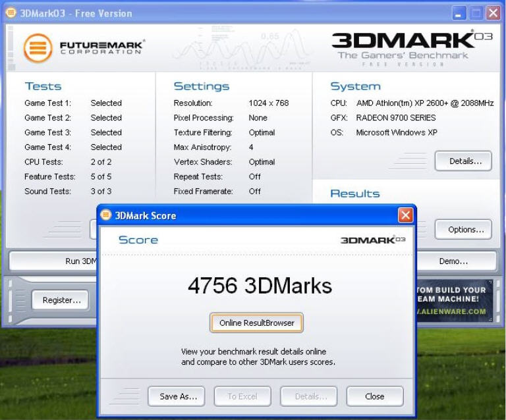This screenshot has width=506, height=420.
Task: Click 'Pixel Processing:' label
Action: [204, 118]
